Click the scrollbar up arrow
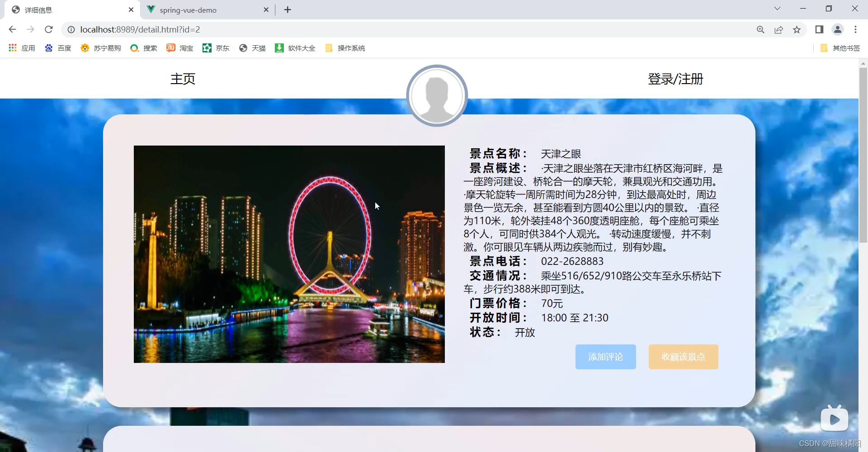This screenshot has height=452, width=868. click(x=863, y=63)
